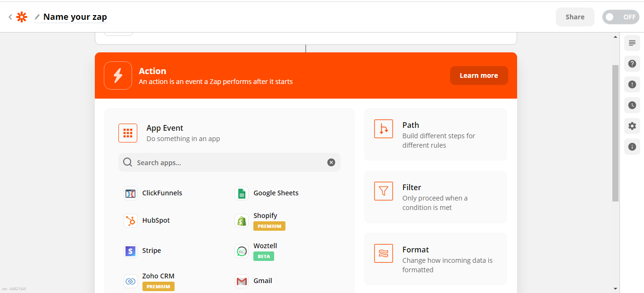Image resolution: width=644 pixels, height=293 pixels.
Task: Click the Share button
Action: click(x=575, y=17)
